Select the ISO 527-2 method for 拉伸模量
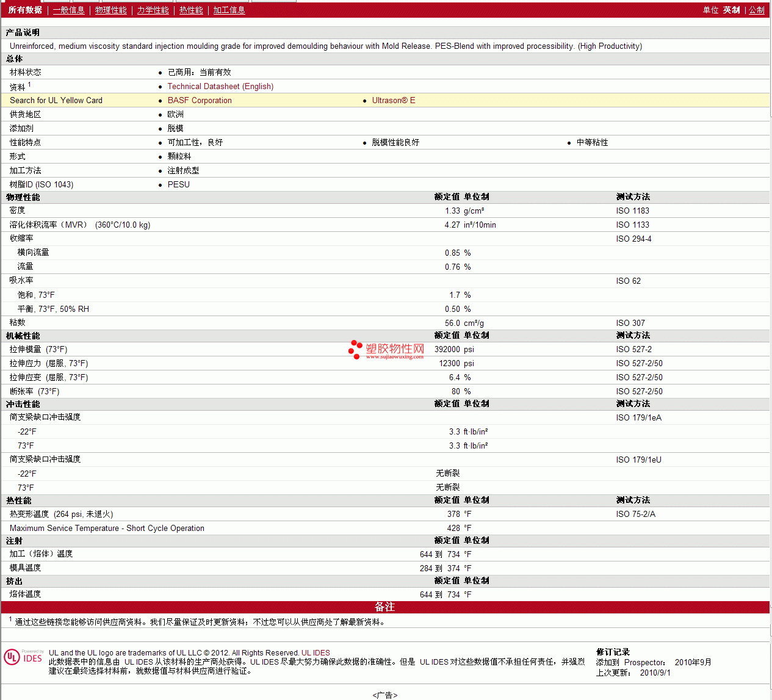Viewport: 772px width, 700px height. pos(634,350)
